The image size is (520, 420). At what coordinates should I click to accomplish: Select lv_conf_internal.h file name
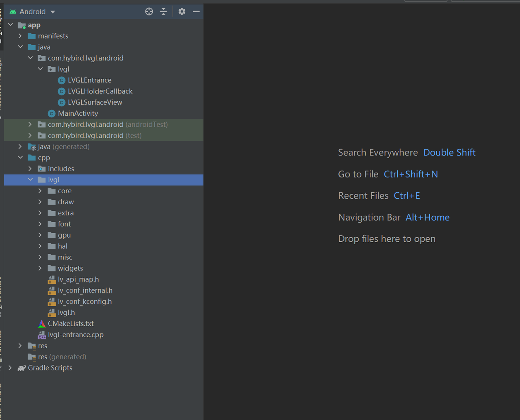[x=85, y=290]
